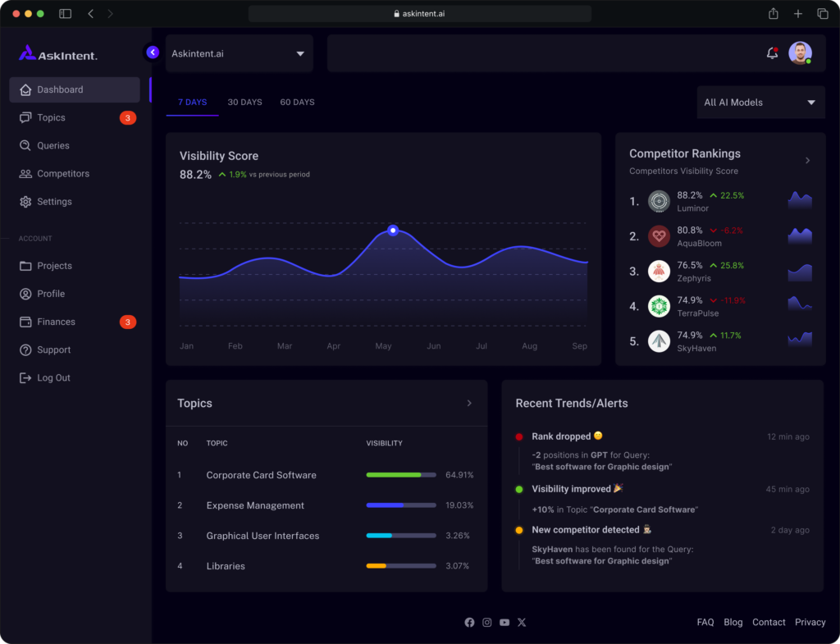Open the Privacy footer link
This screenshot has width=840, height=644.
click(810, 622)
